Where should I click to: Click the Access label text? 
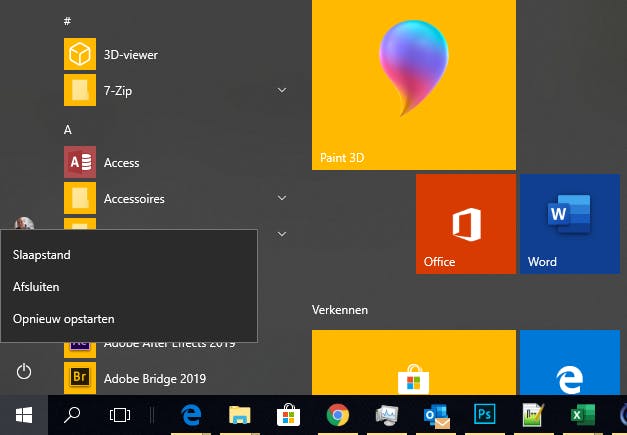pos(122,162)
